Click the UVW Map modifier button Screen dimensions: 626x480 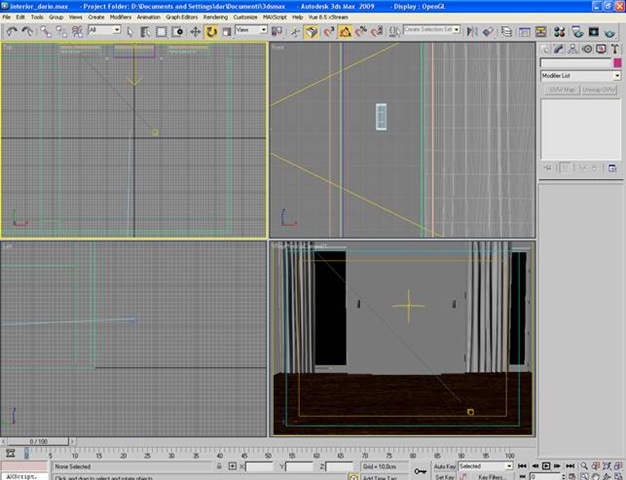[562, 89]
